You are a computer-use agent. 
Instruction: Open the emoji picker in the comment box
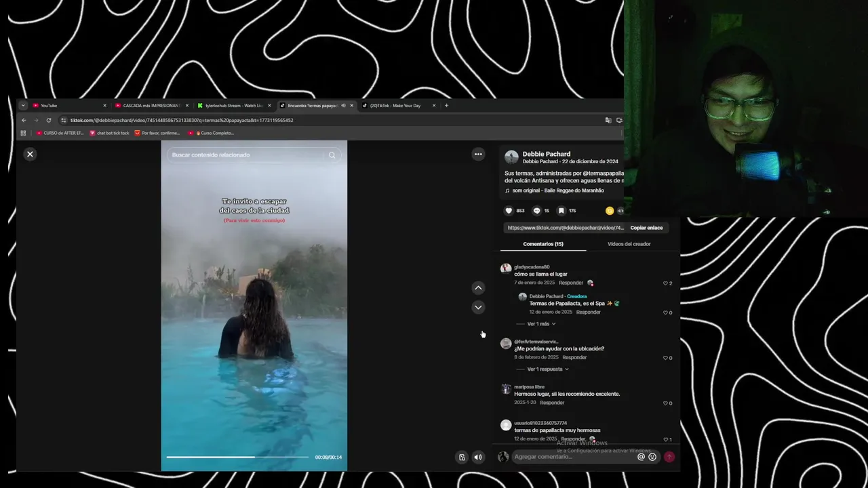click(652, 457)
